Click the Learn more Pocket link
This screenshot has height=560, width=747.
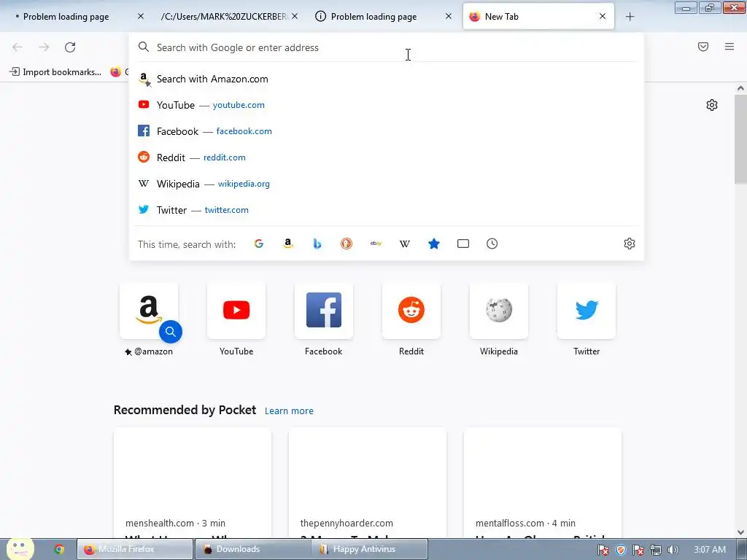tap(289, 411)
